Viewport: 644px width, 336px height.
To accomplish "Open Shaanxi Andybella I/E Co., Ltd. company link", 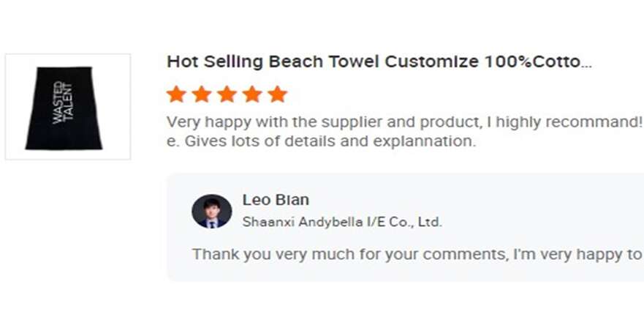I will (342, 222).
